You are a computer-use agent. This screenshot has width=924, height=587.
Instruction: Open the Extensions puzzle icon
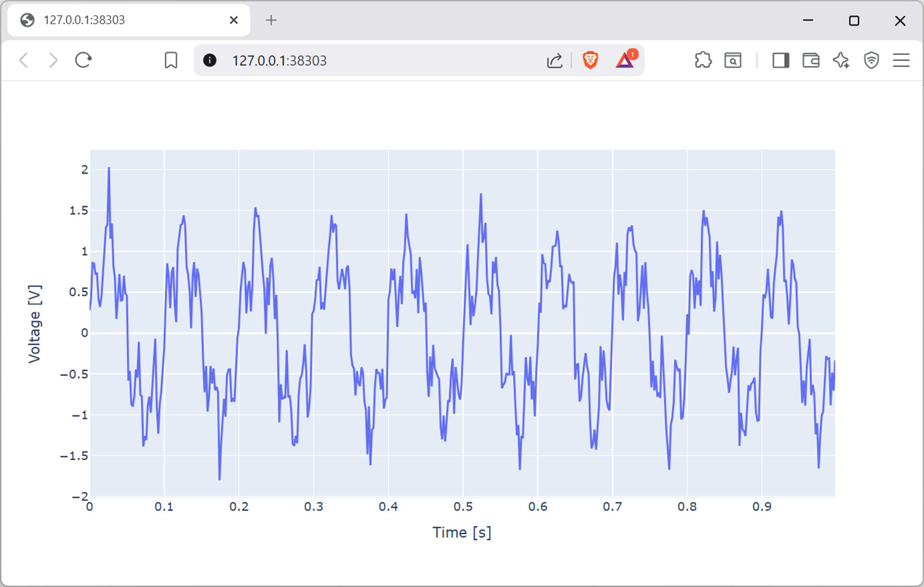703,61
